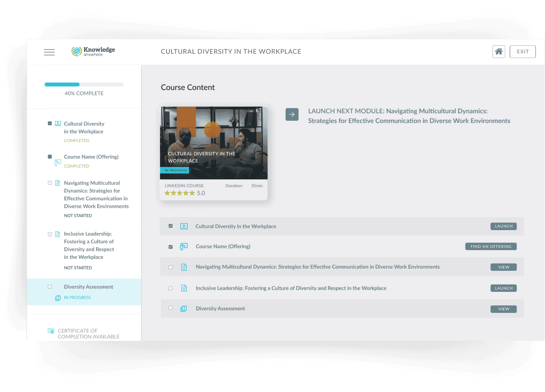Select the video icon next to Cultural Diversity
Viewport: 545px width, 392px height.
pos(58,123)
